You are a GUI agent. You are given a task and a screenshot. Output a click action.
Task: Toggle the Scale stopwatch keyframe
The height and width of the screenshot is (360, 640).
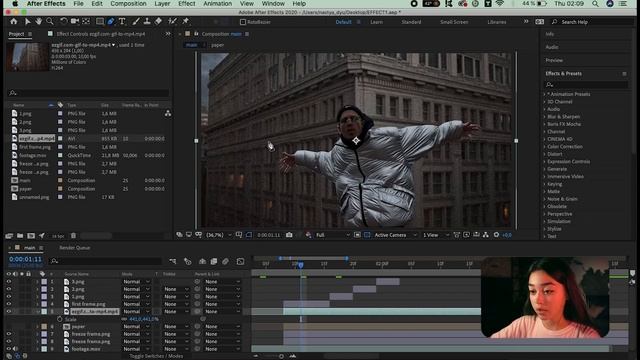tap(60, 319)
